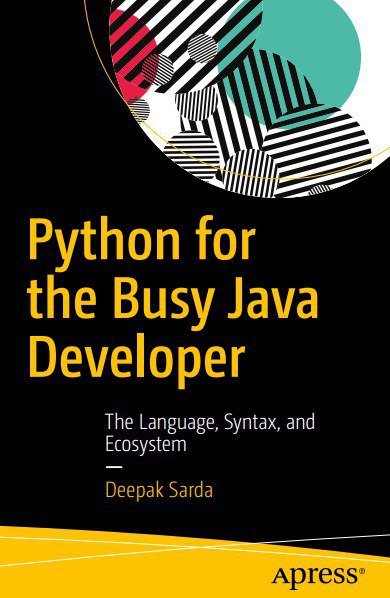Click the author name "Deepak Sarda"
The height and width of the screenshot is (598, 390).
click(159, 490)
